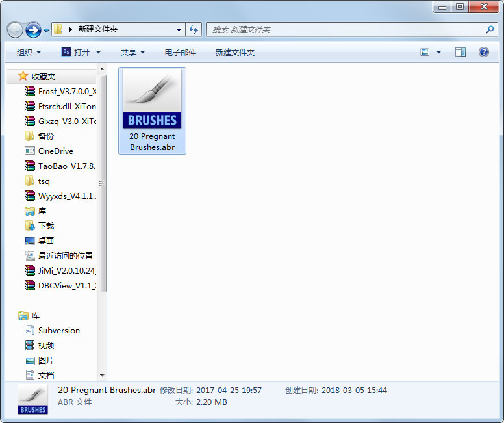Click the change view icon
The width and height of the screenshot is (504, 423).
(x=425, y=52)
